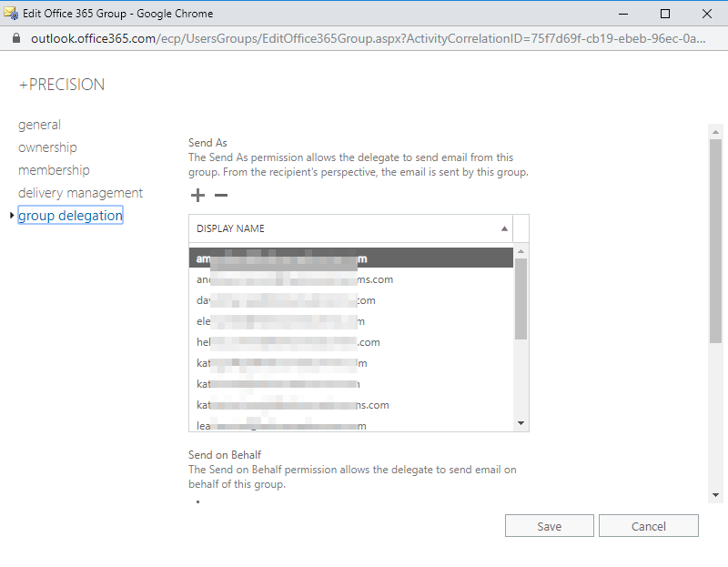This screenshot has width=728, height=567.
Task: Select the delegate row ending in 'ms.com'
Action: [351, 279]
